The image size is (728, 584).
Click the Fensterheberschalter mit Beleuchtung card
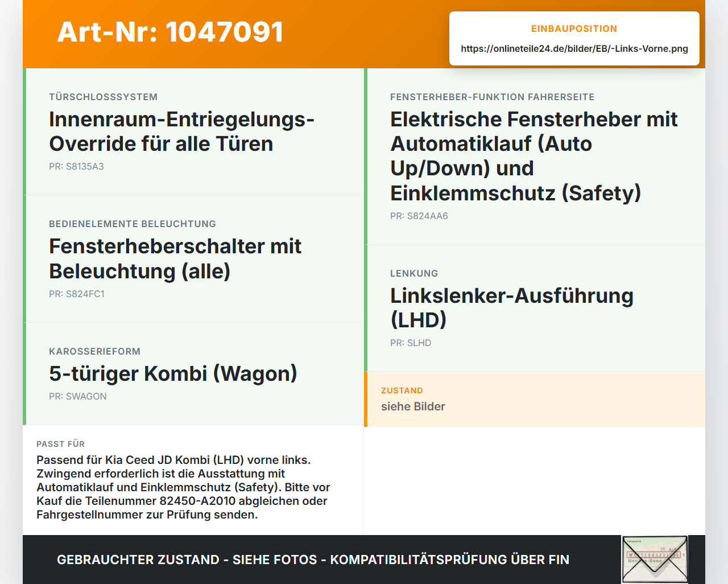(193, 259)
